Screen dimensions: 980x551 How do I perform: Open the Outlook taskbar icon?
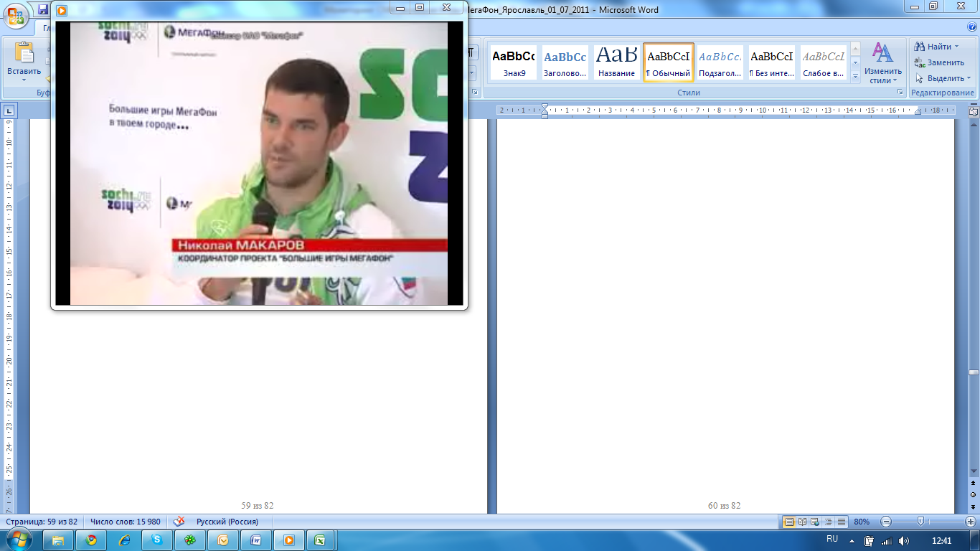(x=223, y=540)
